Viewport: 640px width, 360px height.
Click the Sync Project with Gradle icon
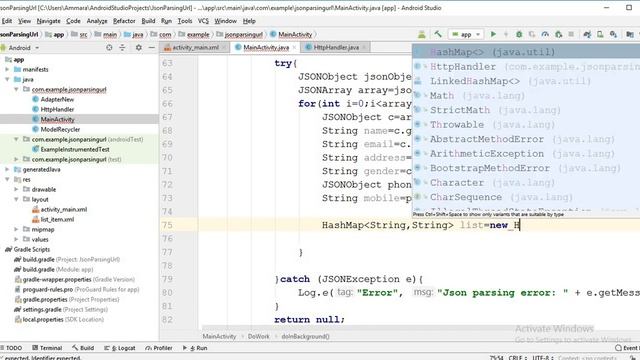coord(587,34)
